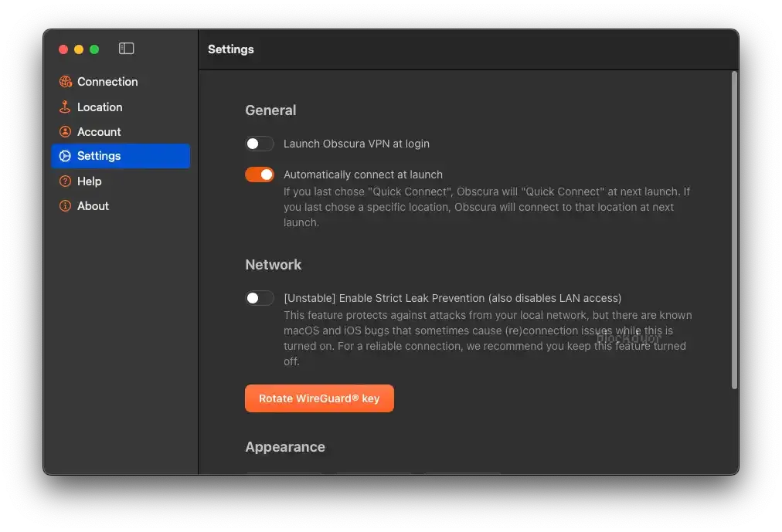The height and width of the screenshot is (532, 782).
Task: Click the Connection globe icon
Action: pos(66,82)
